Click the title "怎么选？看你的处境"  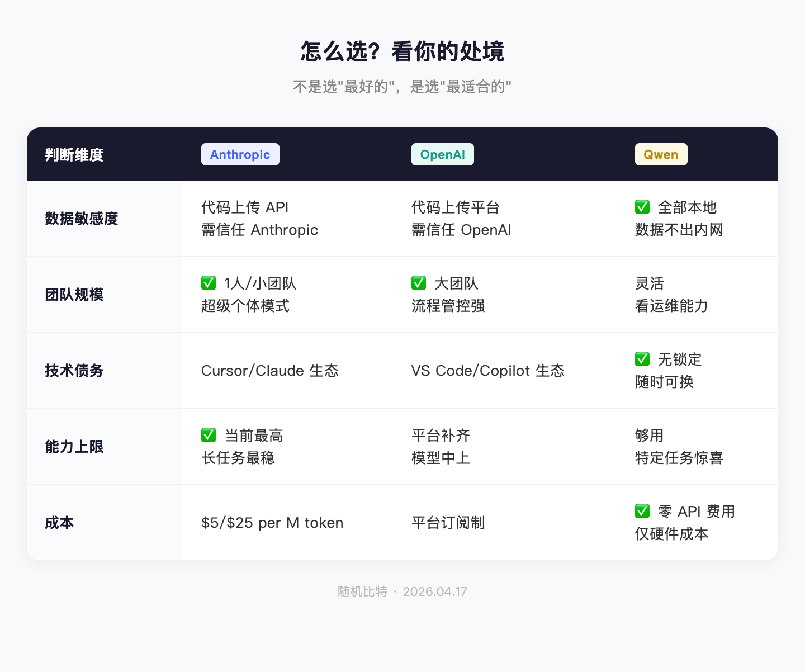click(402, 51)
